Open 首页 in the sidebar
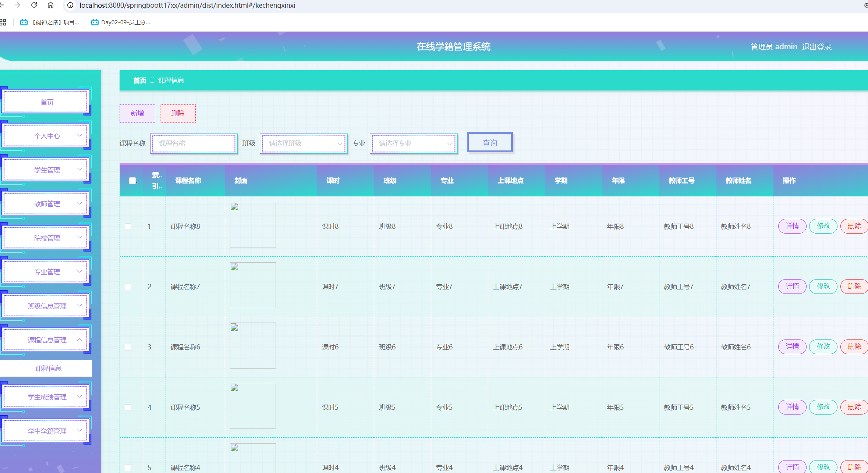 coord(46,102)
